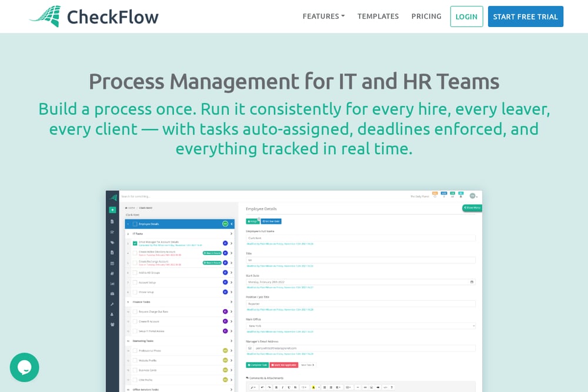Check the Employee Details task checkbox
The width and height of the screenshot is (588, 392).
[x=135, y=224]
